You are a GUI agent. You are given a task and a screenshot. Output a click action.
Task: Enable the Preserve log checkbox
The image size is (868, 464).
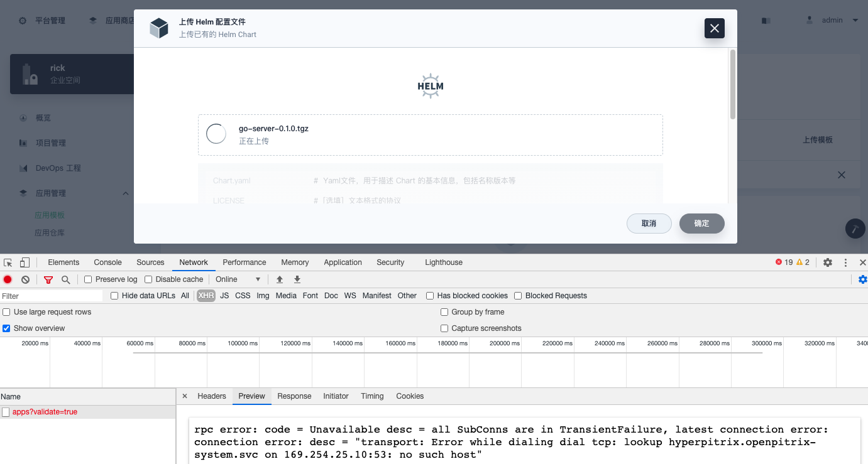87,279
